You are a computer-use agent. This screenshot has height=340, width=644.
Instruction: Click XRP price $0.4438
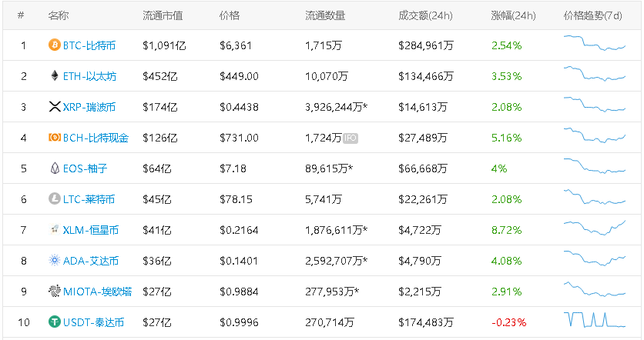pyautogui.click(x=239, y=107)
